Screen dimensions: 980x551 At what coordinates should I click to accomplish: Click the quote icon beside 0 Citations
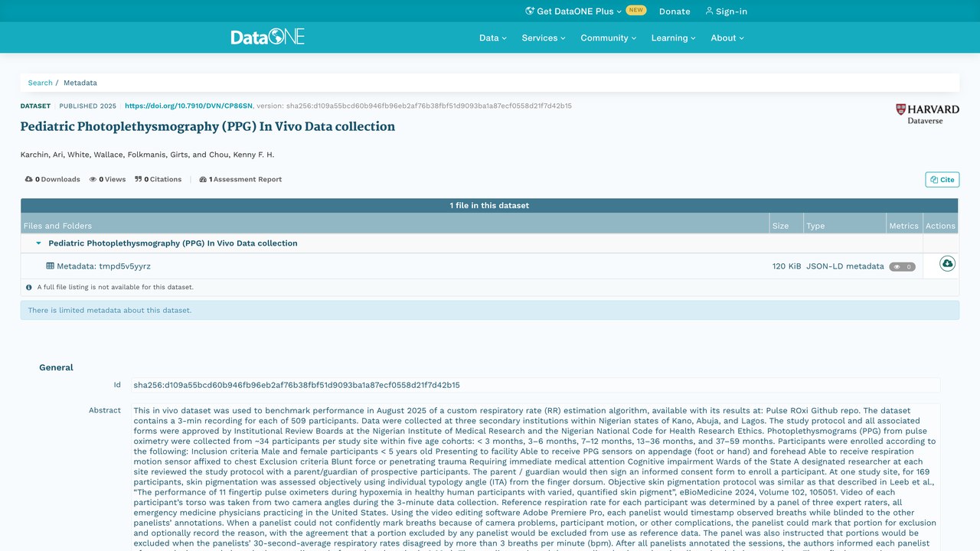[x=139, y=179]
